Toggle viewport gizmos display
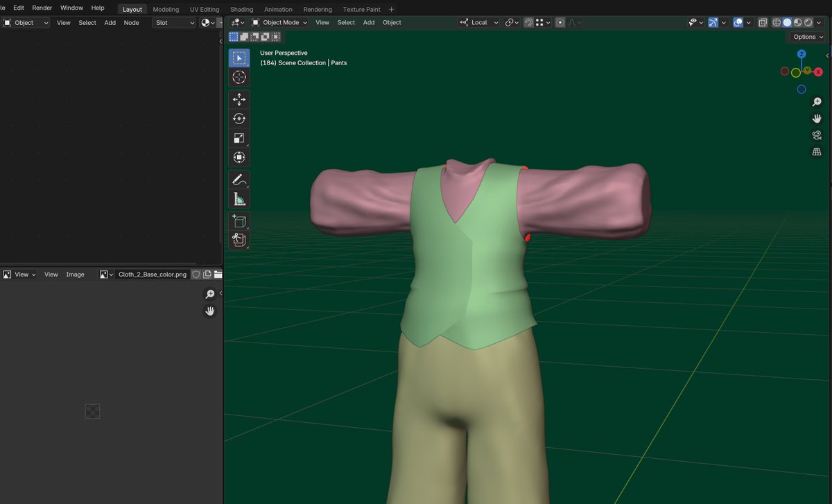 pos(713,22)
